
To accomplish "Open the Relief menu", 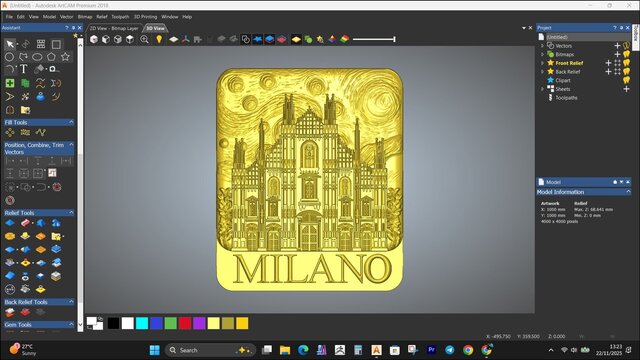I will pyautogui.click(x=102, y=17).
